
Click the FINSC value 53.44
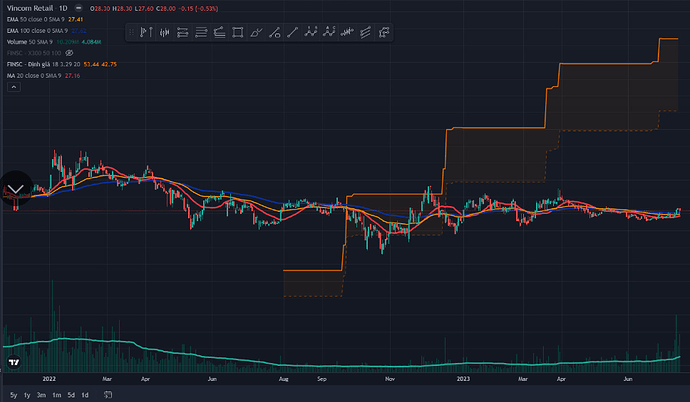(91, 64)
